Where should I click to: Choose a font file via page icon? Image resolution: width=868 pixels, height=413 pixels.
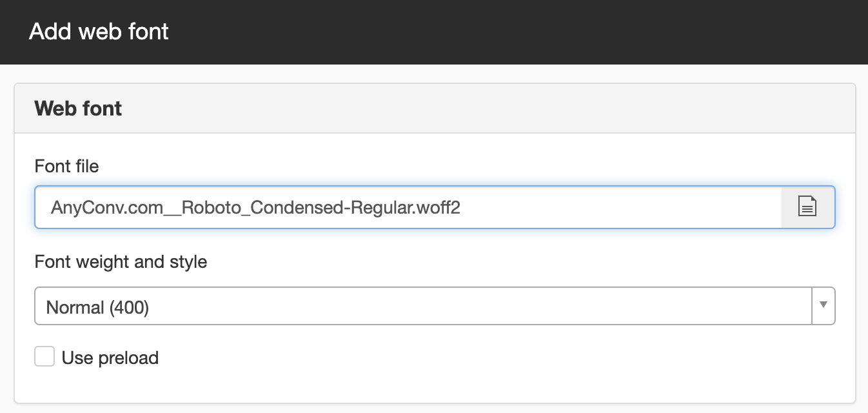807,207
